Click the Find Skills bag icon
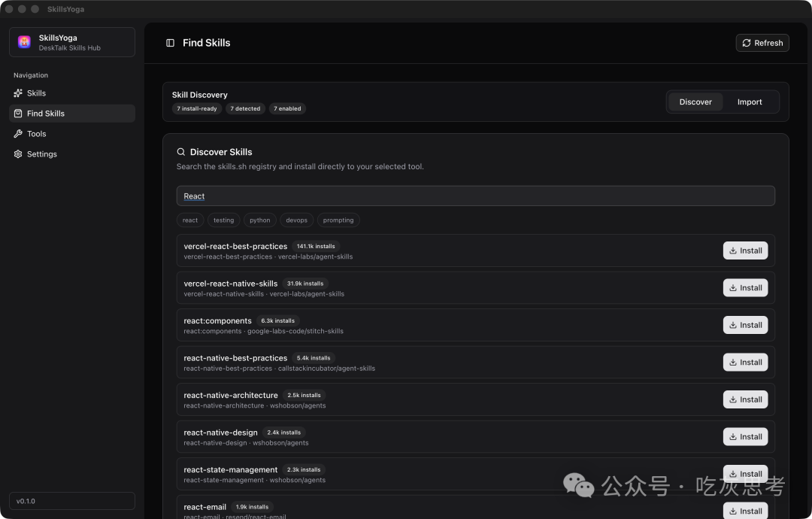 (18, 114)
